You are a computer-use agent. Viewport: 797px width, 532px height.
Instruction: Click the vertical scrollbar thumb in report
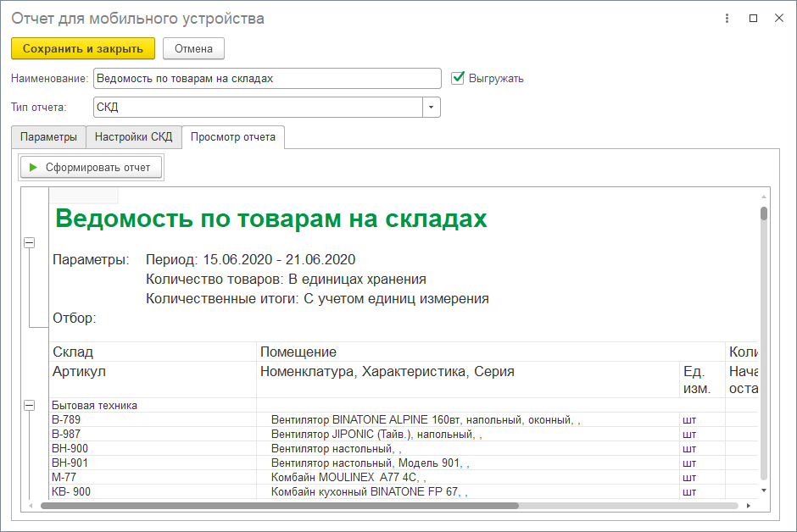pyautogui.click(x=763, y=213)
